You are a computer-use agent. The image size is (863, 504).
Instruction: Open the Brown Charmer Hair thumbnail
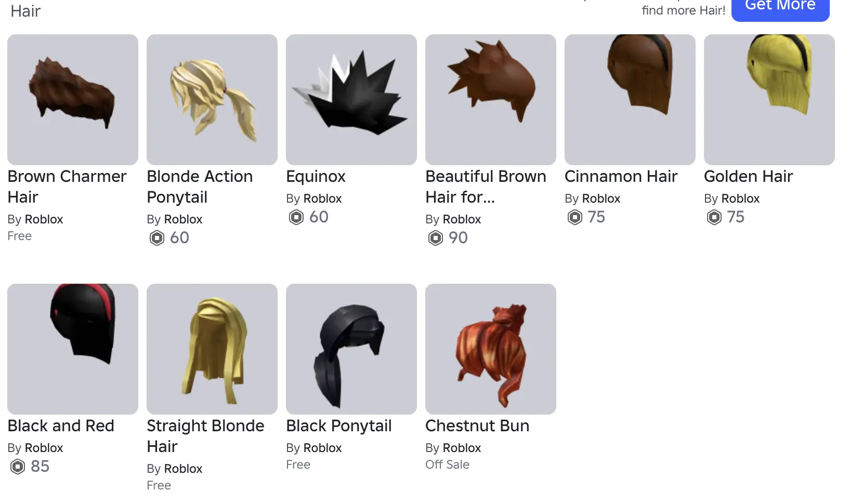tap(73, 100)
